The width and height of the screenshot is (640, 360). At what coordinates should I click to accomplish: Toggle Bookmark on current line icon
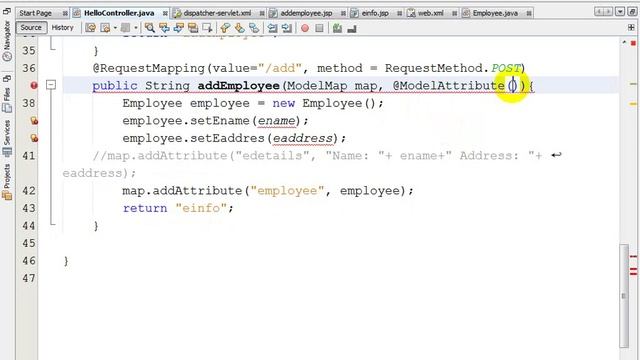point(254,28)
